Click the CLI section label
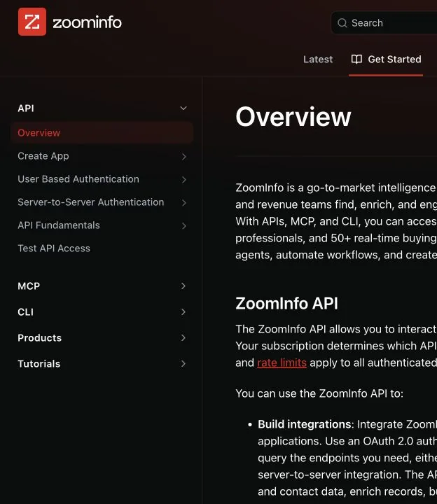 tap(26, 312)
